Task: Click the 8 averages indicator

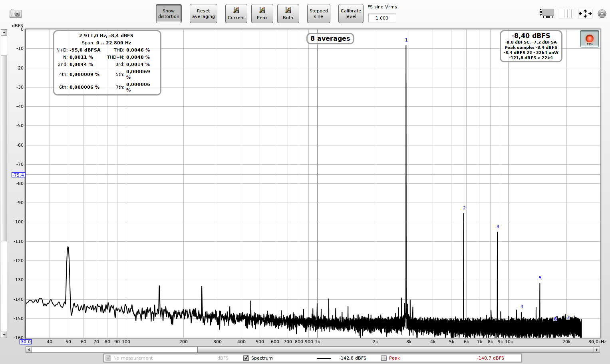Action: (x=330, y=38)
